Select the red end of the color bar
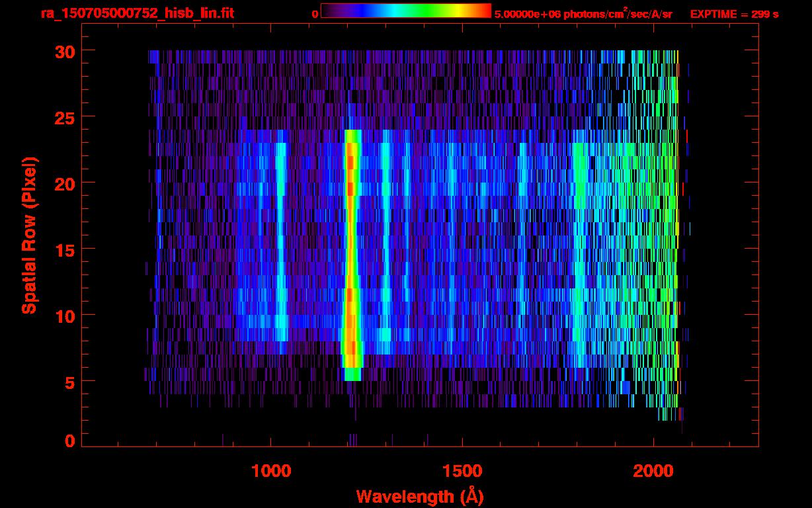 pyautogui.click(x=484, y=11)
